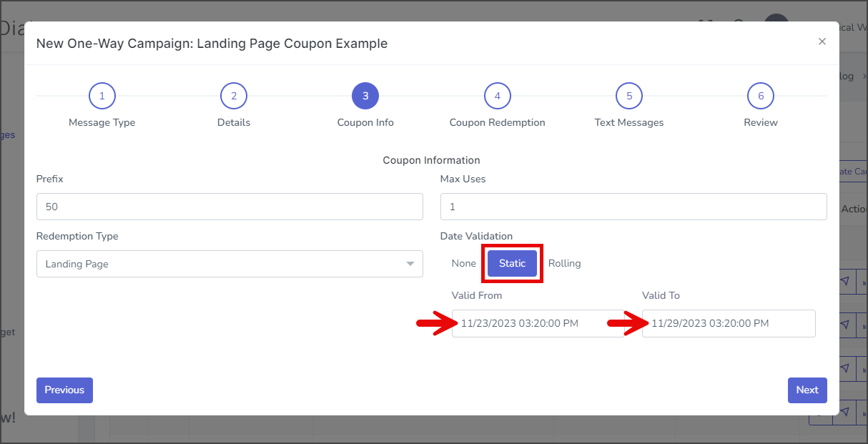868x444 pixels.
Task: Click the Next button
Action: point(807,390)
